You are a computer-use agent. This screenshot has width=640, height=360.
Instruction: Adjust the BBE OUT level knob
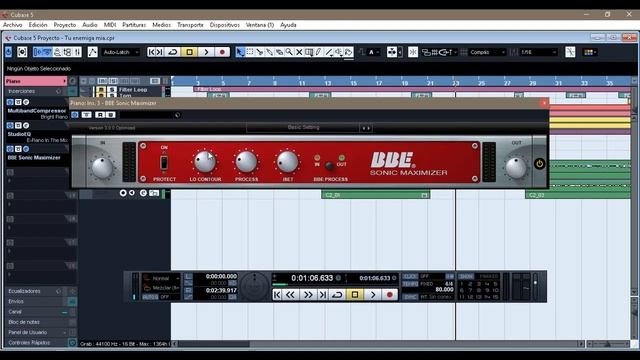[516, 168]
